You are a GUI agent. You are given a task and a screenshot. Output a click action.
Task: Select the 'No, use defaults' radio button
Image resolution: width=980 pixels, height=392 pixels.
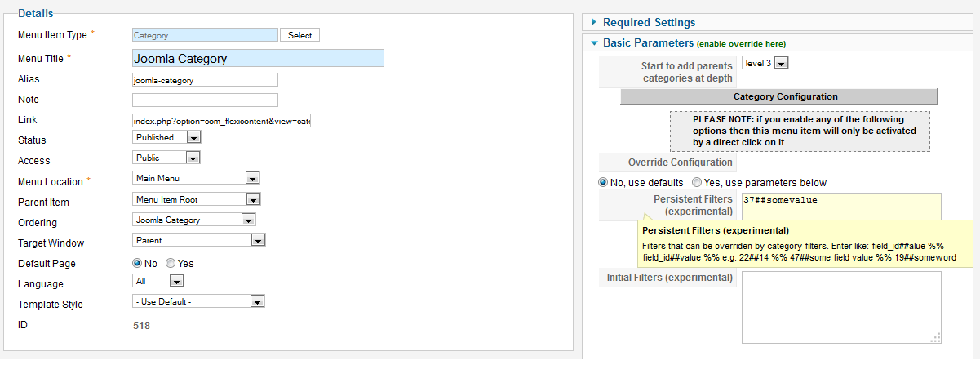coord(604,183)
